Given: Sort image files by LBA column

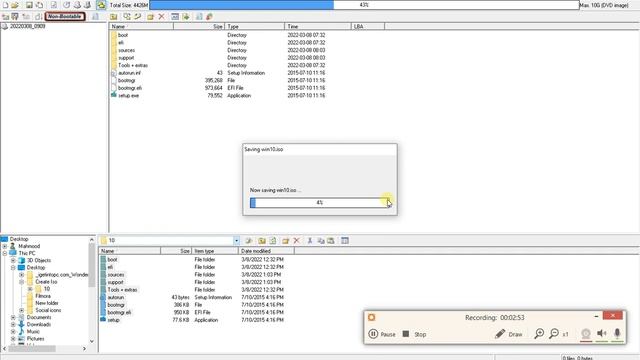Looking at the screenshot, I should pyautogui.click(x=367, y=26).
